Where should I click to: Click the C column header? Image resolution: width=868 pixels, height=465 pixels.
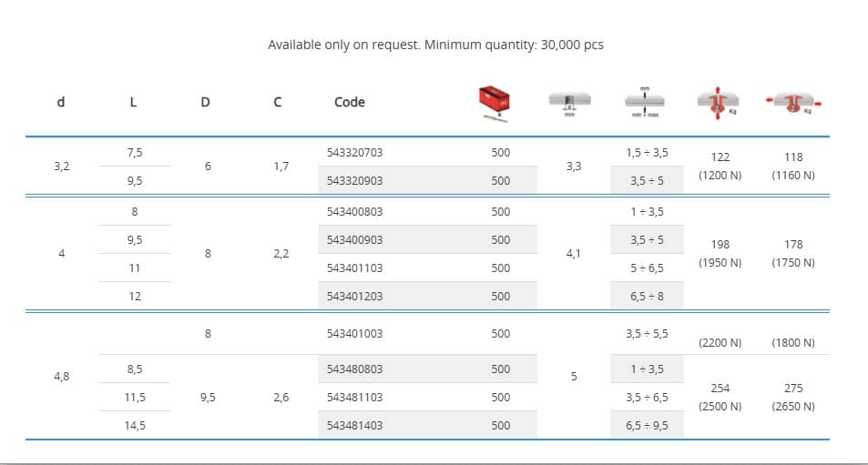[278, 103]
